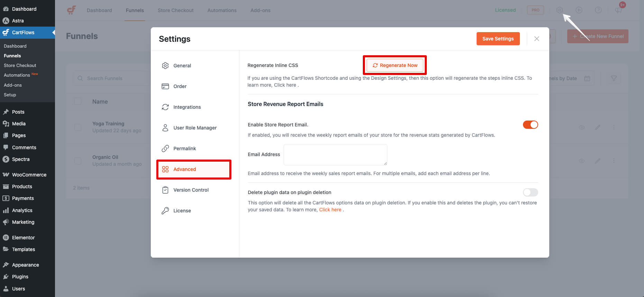The image size is (644, 297).
Task: Click the User Role Manager person icon
Action: click(165, 128)
